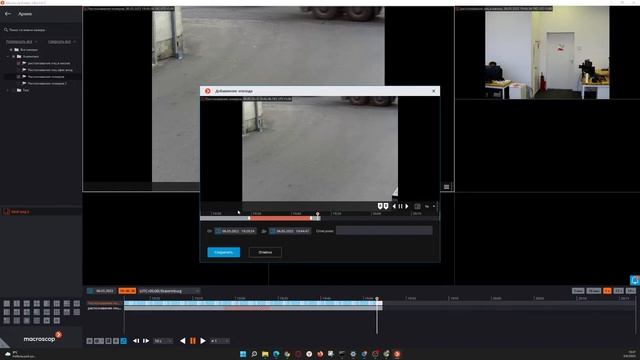640x360 pixels.
Task: Click the orange time field above the timeline
Action: pos(127,291)
